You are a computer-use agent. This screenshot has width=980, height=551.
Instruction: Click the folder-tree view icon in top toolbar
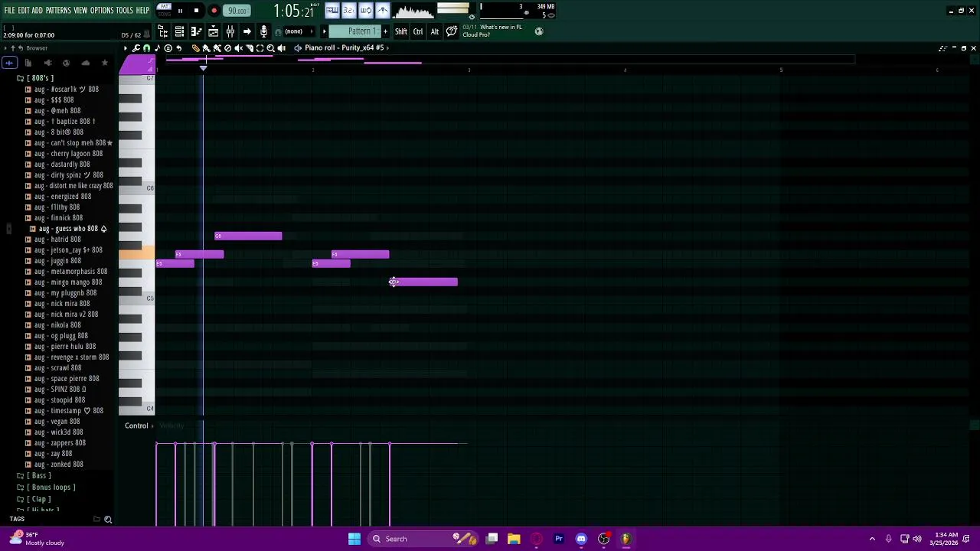(163, 31)
